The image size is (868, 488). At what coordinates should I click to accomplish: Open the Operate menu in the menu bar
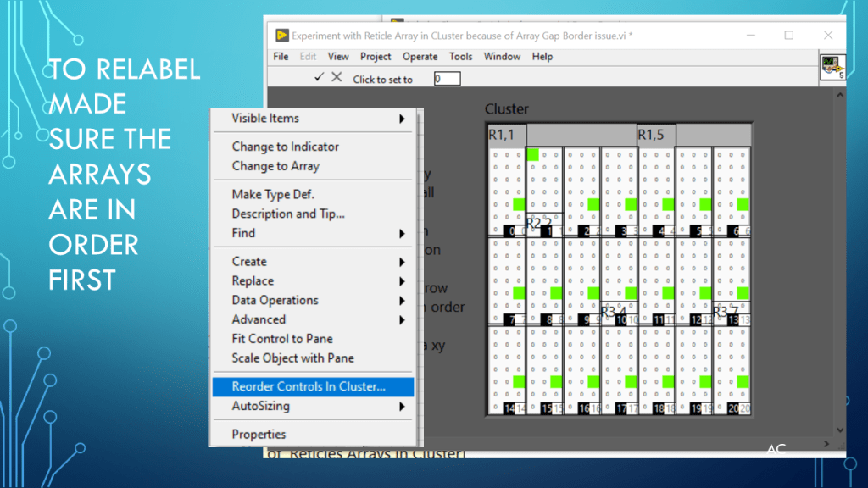(420, 57)
